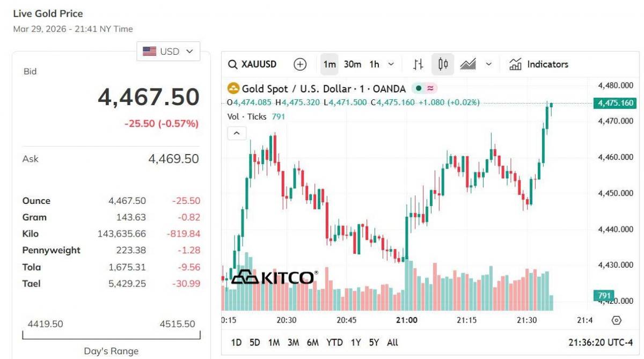Select the area chart style icon

tap(468, 64)
